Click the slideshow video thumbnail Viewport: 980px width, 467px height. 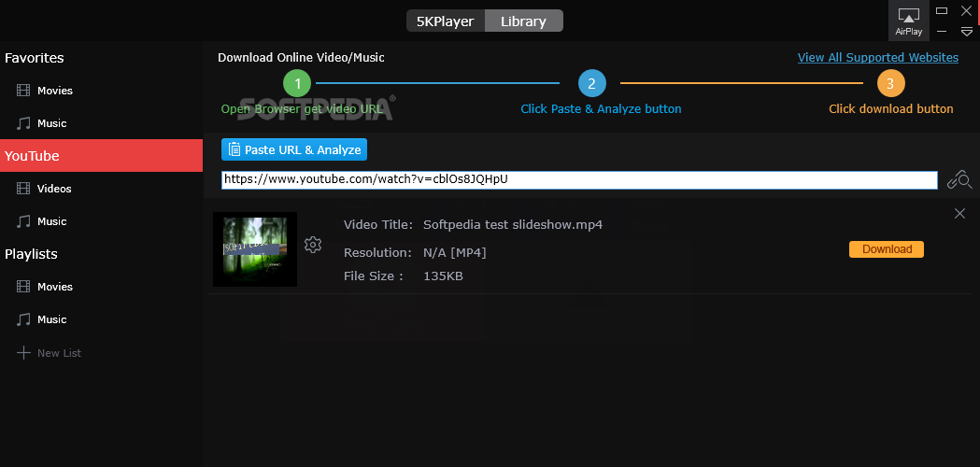click(255, 249)
